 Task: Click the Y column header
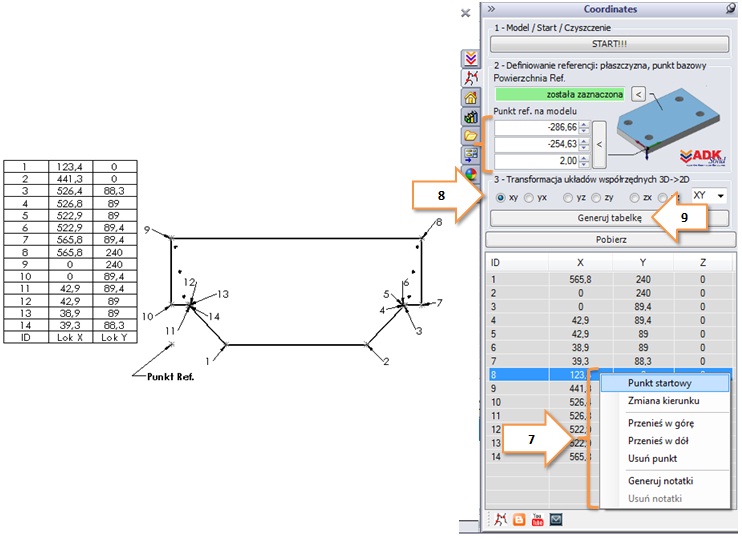click(x=643, y=263)
